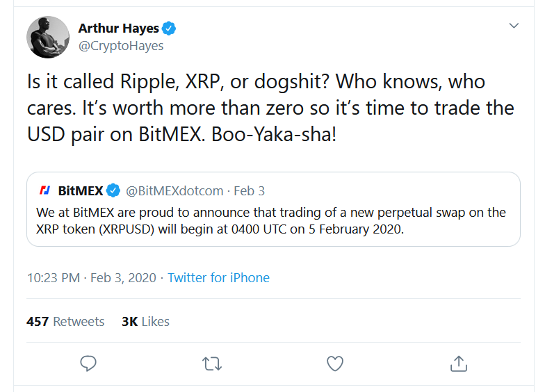Click the BitMEX account name
Image resolution: width=545 pixels, height=392 pixels.
[80, 190]
